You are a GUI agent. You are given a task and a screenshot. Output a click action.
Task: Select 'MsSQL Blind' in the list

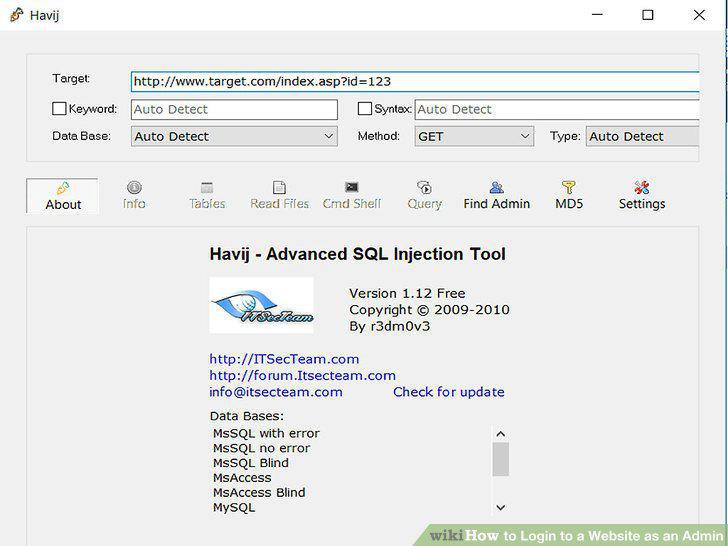(251, 463)
